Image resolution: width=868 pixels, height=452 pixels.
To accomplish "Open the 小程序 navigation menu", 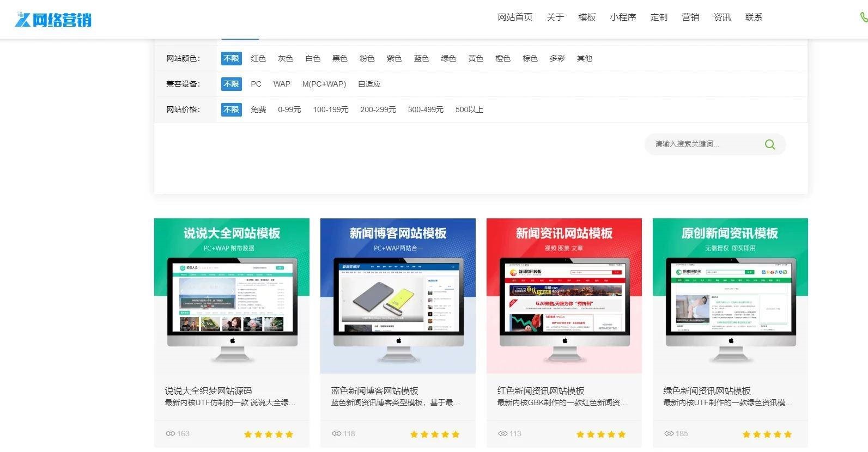I will [623, 17].
